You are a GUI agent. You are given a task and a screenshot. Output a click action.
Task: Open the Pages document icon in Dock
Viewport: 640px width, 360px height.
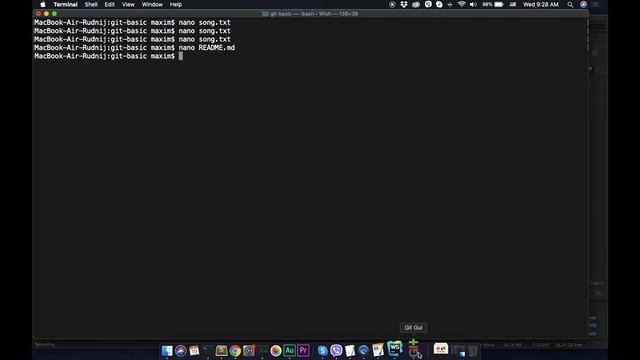tap(378, 351)
